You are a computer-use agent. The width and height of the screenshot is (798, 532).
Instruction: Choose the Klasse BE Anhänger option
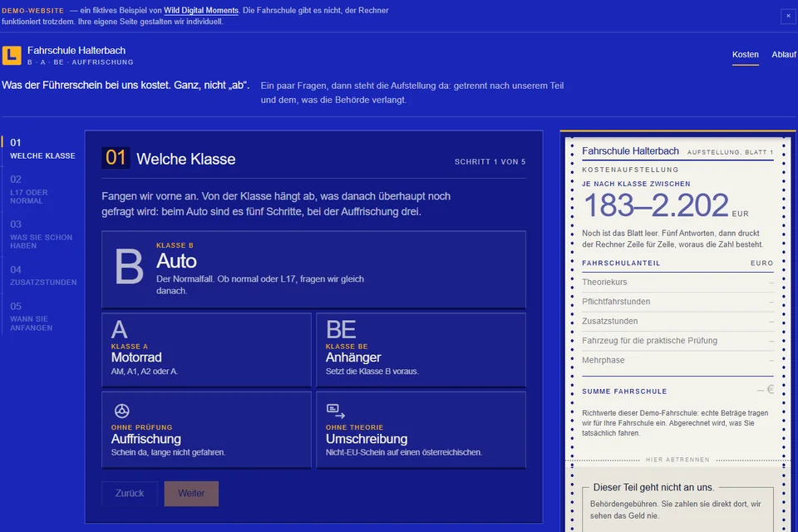point(421,350)
